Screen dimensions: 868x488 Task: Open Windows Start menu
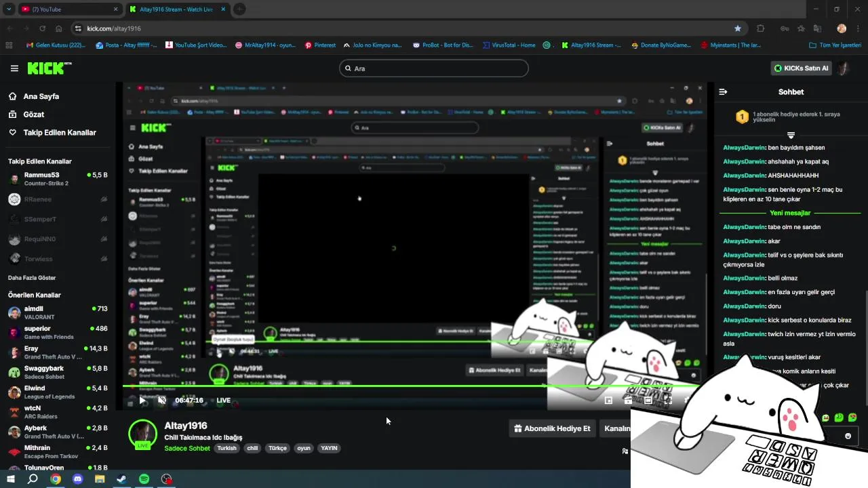pyautogui.click(x=11, y=479)
